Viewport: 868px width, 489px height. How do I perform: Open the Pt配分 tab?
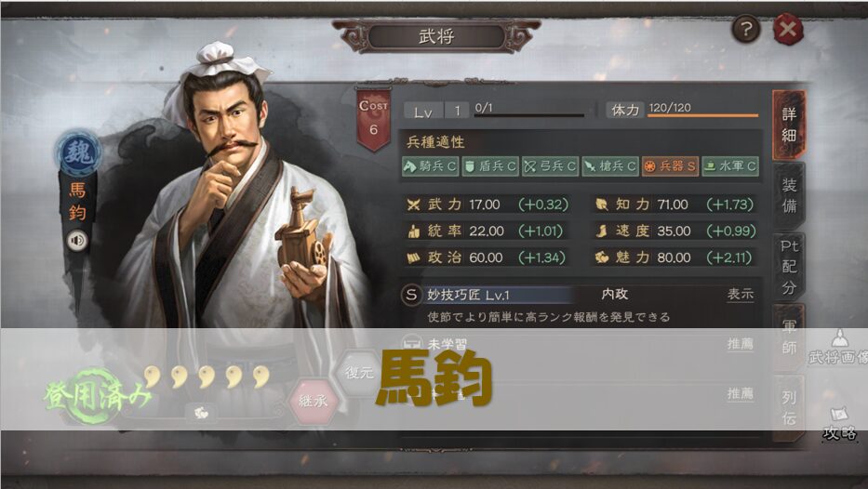pyautogui.click(x=789, y=267)
